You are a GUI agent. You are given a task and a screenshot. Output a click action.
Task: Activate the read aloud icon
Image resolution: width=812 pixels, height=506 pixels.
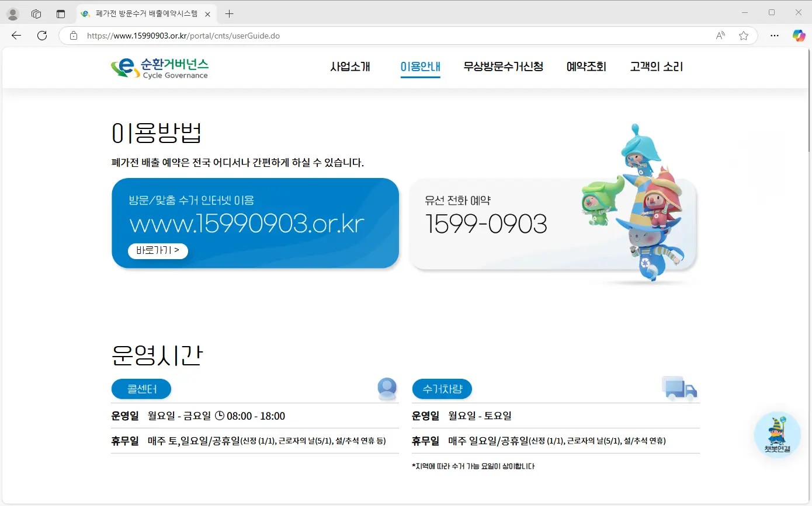tap(720, 36)
